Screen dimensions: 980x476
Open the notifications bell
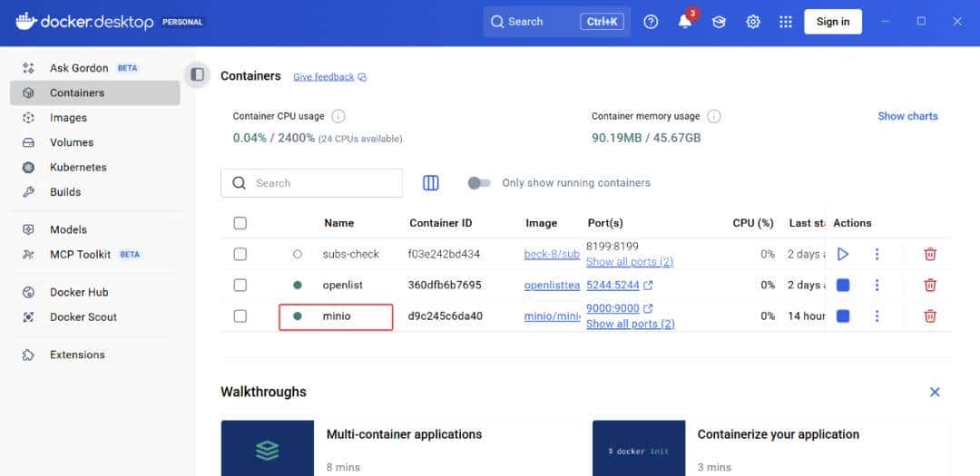coord(685,22)
